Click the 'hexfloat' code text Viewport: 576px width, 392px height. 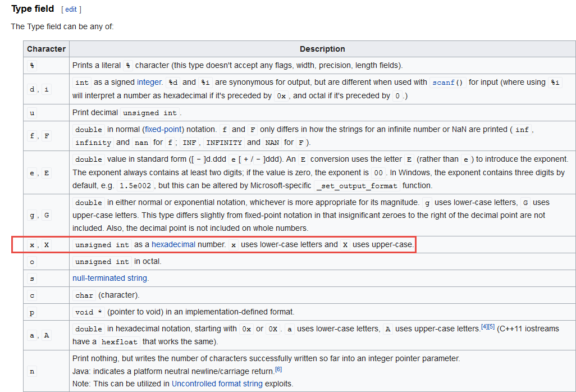pos(119,342)
